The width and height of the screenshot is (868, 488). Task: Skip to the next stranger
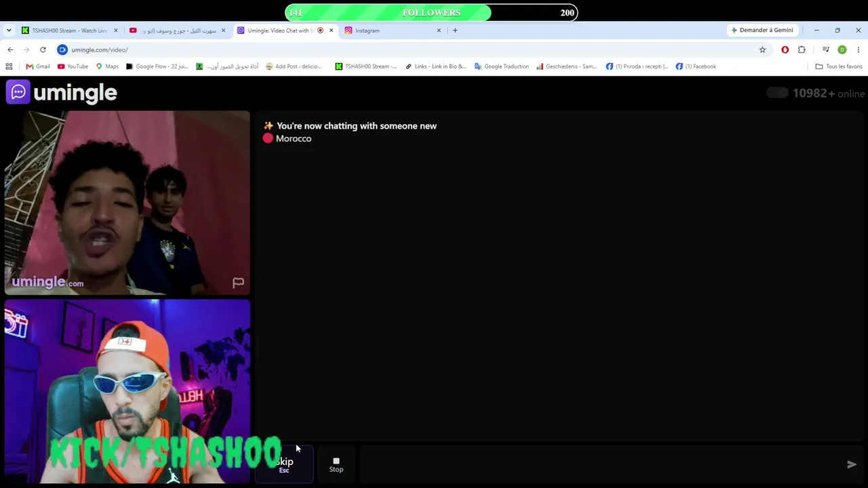pos(285,464)
